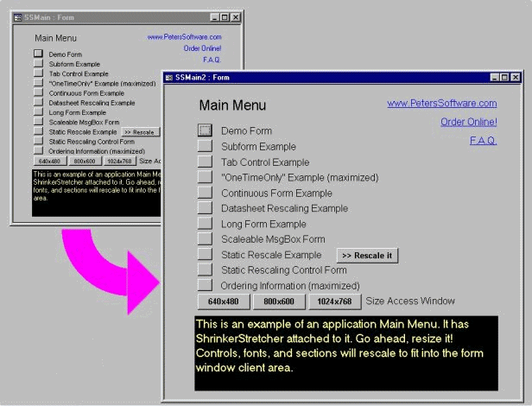Click 'Main Menu' heading in SSMain window
Viewport: 532px width, 406px height.
point(55,38)
